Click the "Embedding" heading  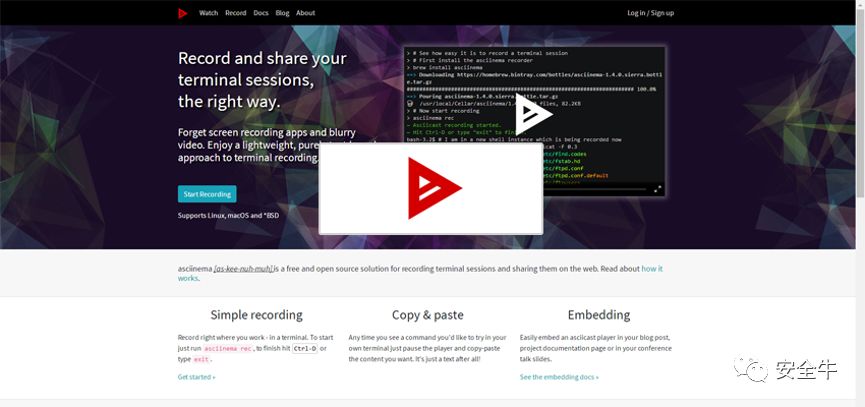(599, 315)
